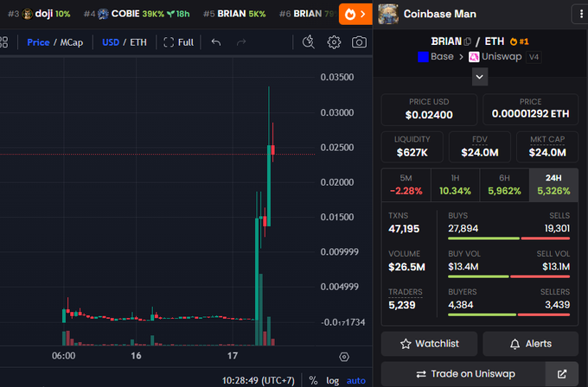Open trending #3 doji token
This screenshot has height=387, width=588.
click(x=39, y=14)
